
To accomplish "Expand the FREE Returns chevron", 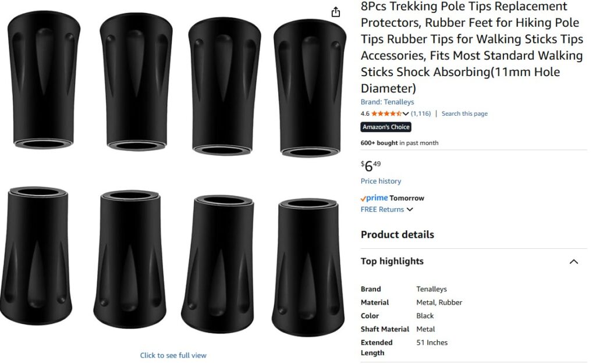I will click(x=410, y=209).
